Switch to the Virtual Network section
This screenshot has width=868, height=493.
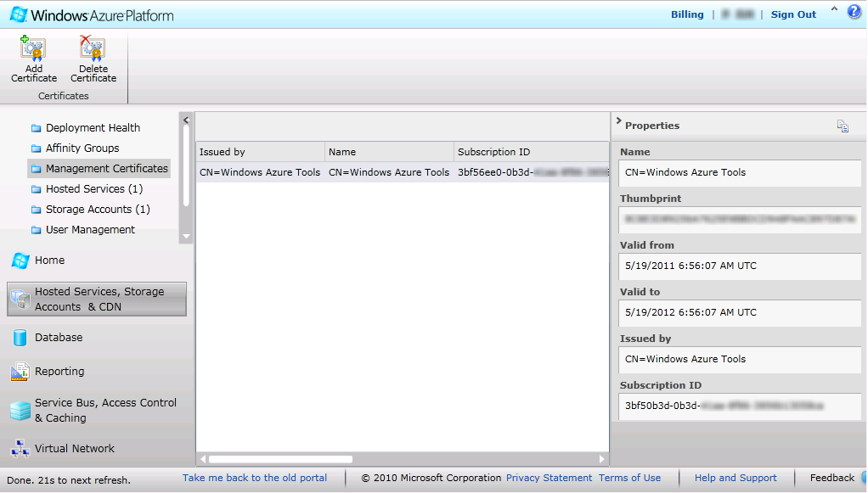point(75,448)
